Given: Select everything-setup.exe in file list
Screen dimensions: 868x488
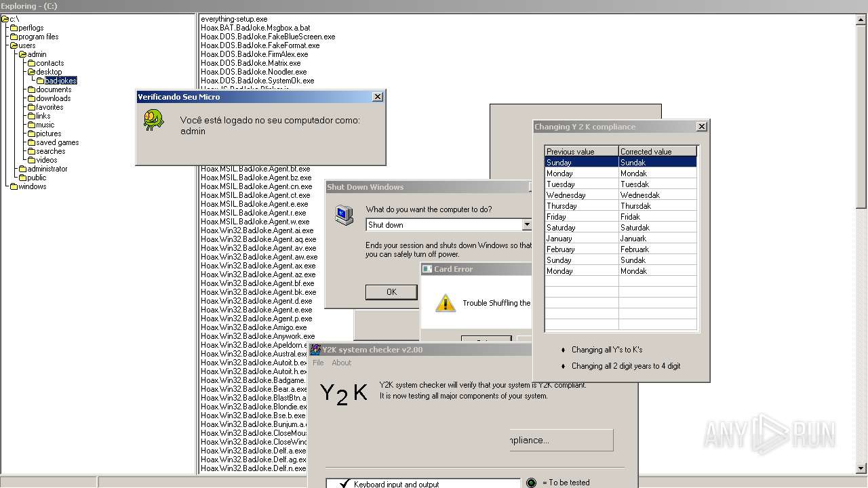Looking at the screenshot, I should click(234, 19).
